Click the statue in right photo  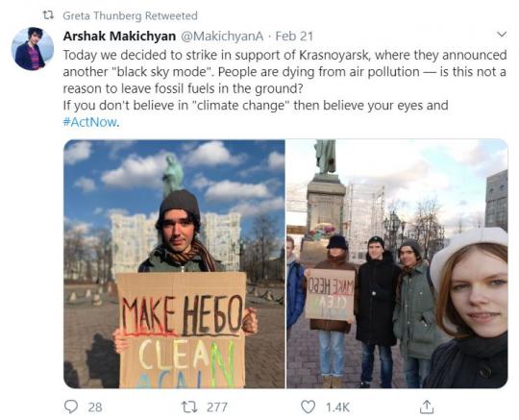click(325, 157)
